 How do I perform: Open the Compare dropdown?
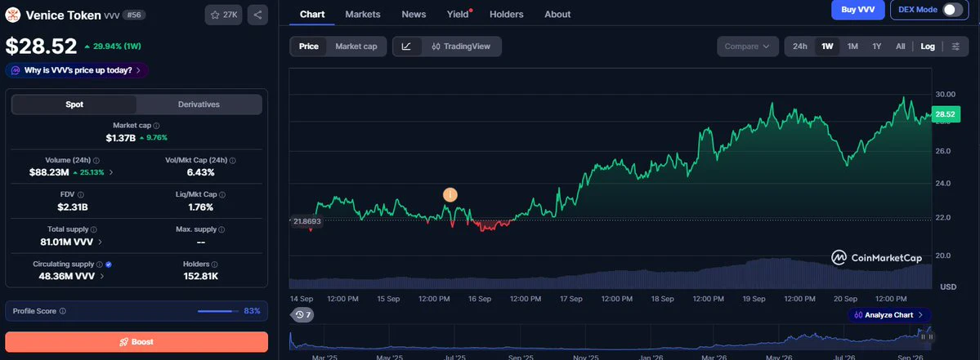point(748,47)
